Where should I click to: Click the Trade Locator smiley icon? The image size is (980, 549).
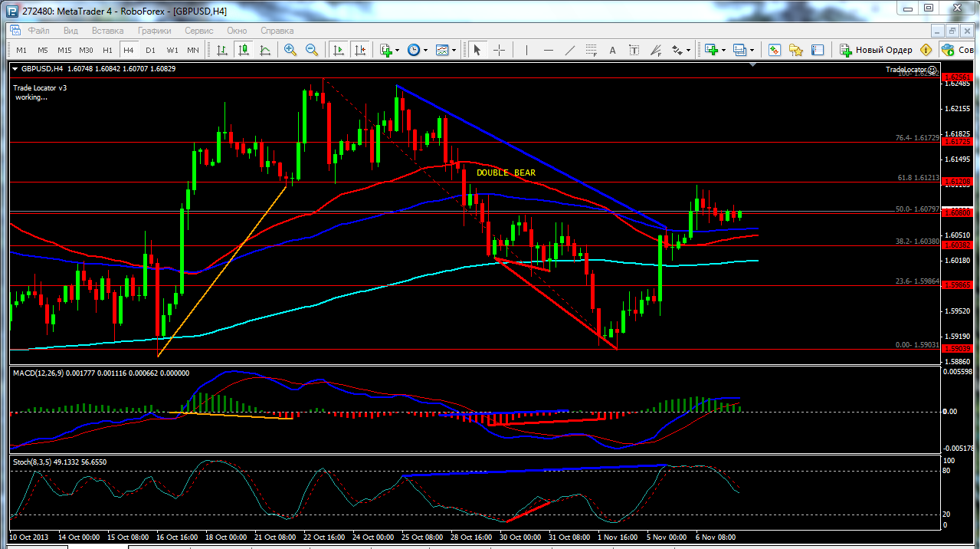[932, 69]
